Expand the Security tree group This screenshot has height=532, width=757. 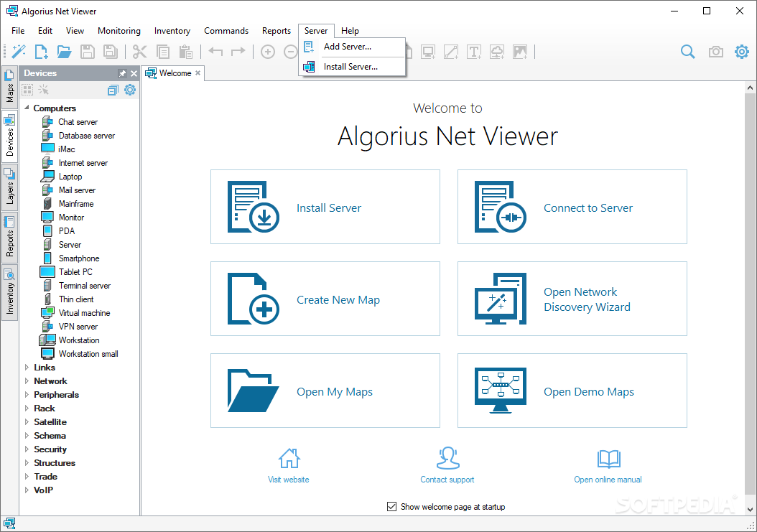coord(27,449)
